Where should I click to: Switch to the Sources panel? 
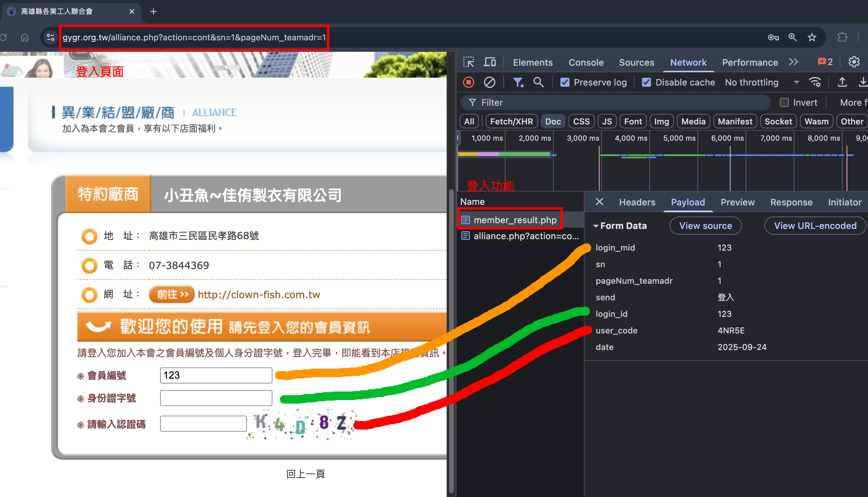(x=637, y=62)
